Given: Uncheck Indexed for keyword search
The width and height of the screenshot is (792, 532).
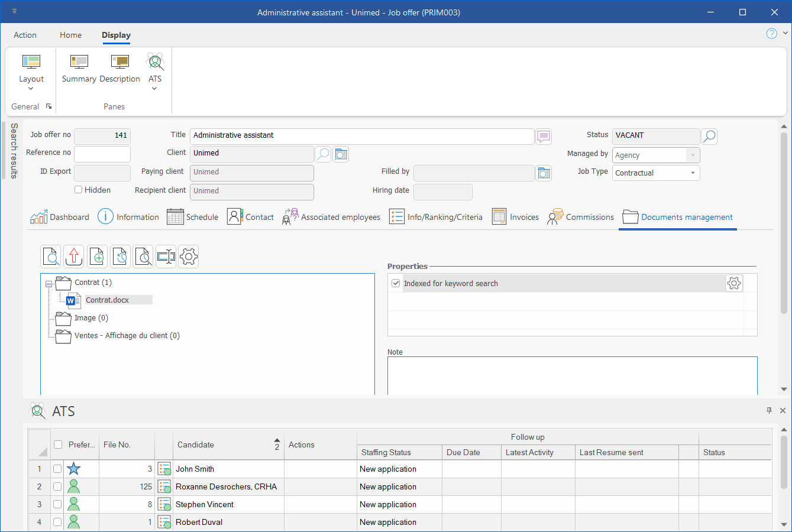Looking at the screenshot, I should coord(396,284).
